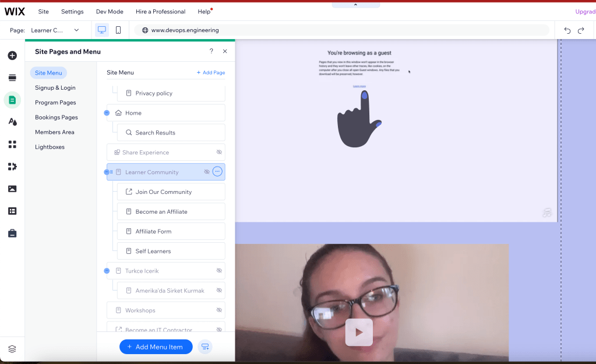Click the Add Elements plus icon
This screenshot has height=364, width=596.
tap(12, 55)
